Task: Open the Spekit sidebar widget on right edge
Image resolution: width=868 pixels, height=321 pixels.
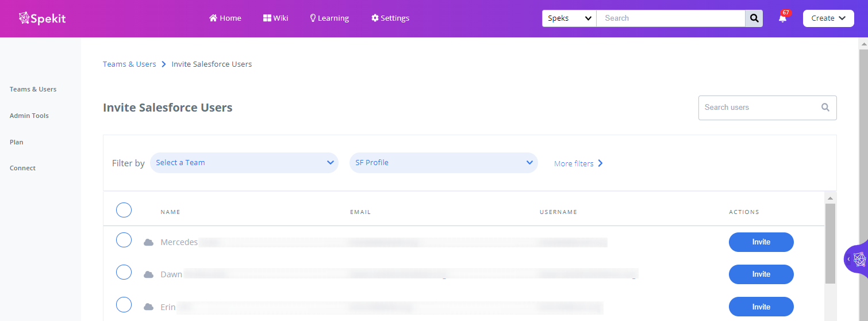Action: 857,259
